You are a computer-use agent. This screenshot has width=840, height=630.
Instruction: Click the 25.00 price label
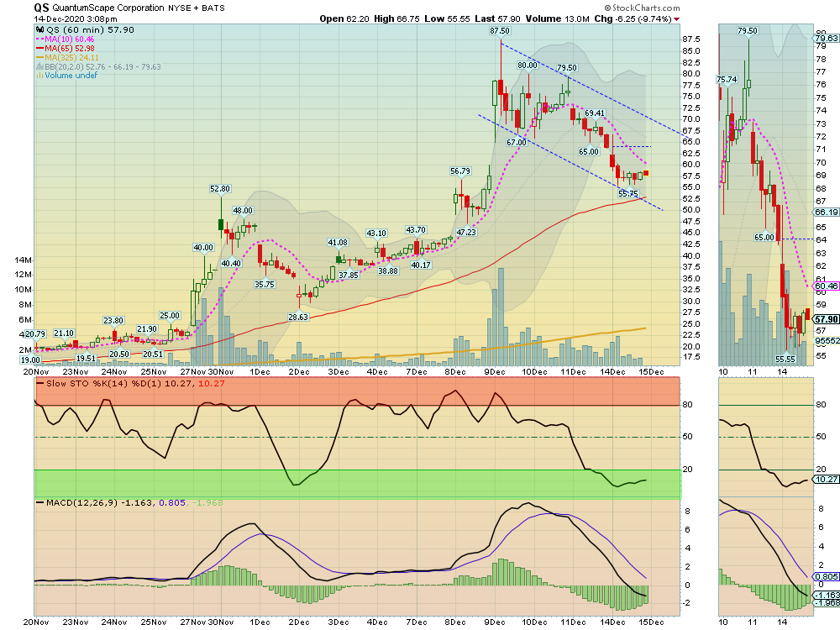170,316
